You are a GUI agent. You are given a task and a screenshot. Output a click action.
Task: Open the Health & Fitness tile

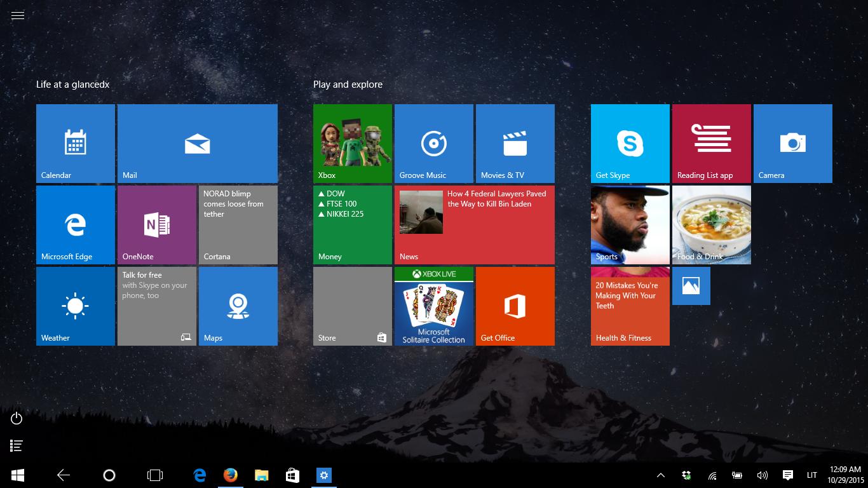click(x=630, y=306)
